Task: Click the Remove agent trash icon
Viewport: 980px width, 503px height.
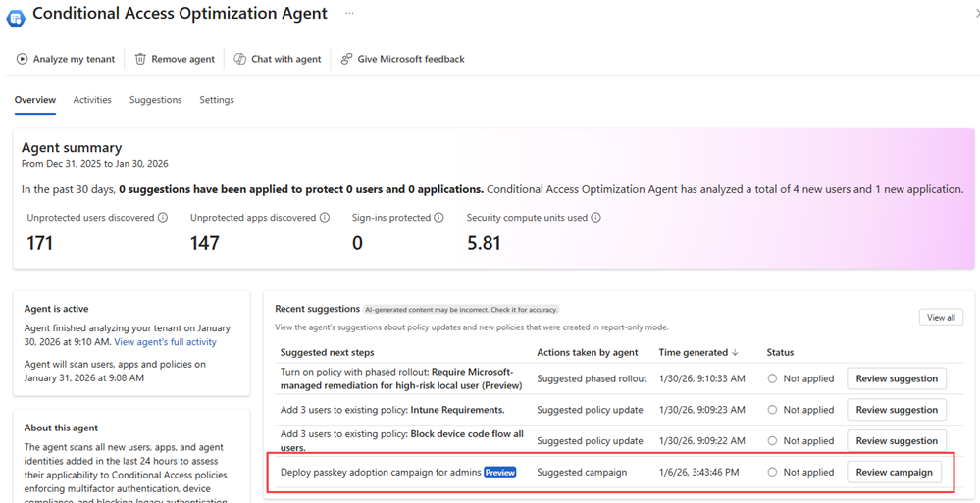Action: pyautogui.click(x=140, y=59)
